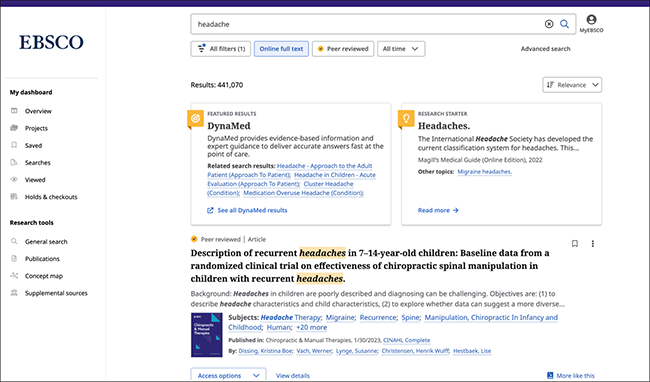
Task: Click the EBSCO logo
Action: click(x=51, y=42)
